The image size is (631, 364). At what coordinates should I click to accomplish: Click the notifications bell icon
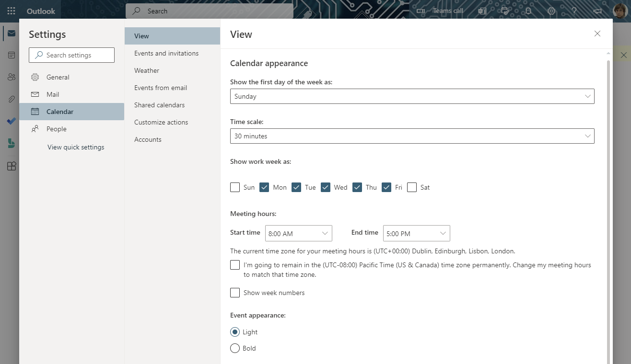[528, 11]
